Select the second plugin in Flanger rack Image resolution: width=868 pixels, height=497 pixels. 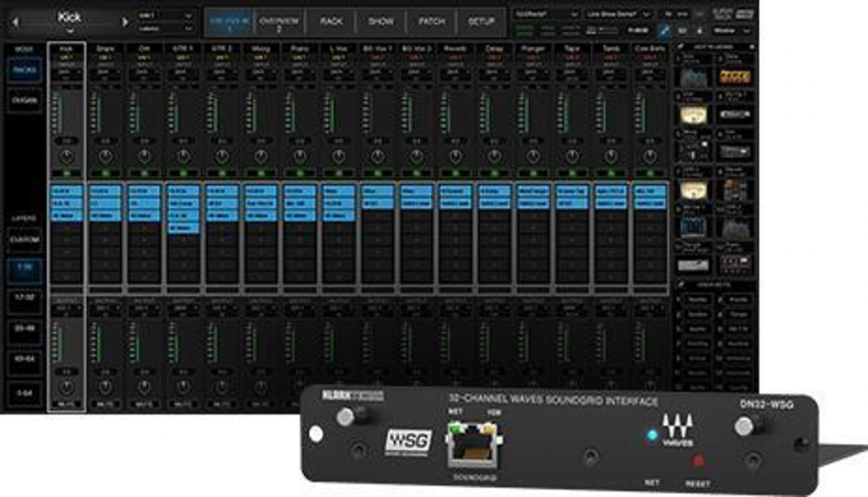[x=533, y=203]
